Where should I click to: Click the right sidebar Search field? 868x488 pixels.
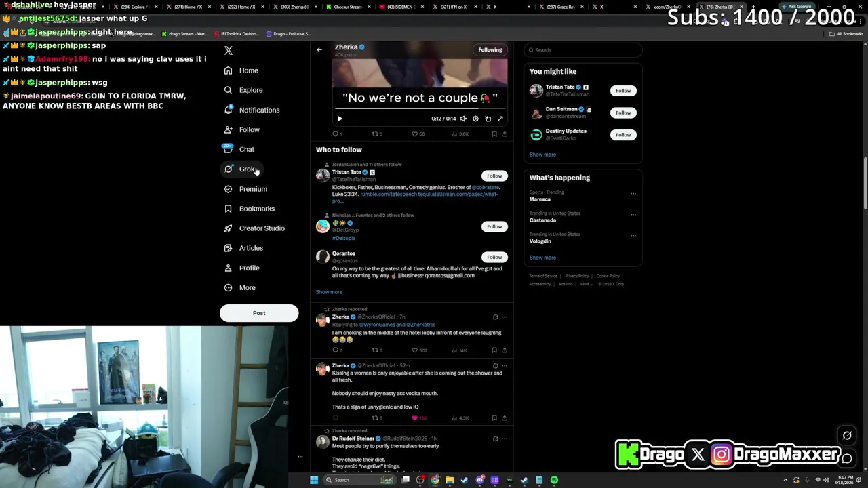pyautogui.click(x=583, y=50)
